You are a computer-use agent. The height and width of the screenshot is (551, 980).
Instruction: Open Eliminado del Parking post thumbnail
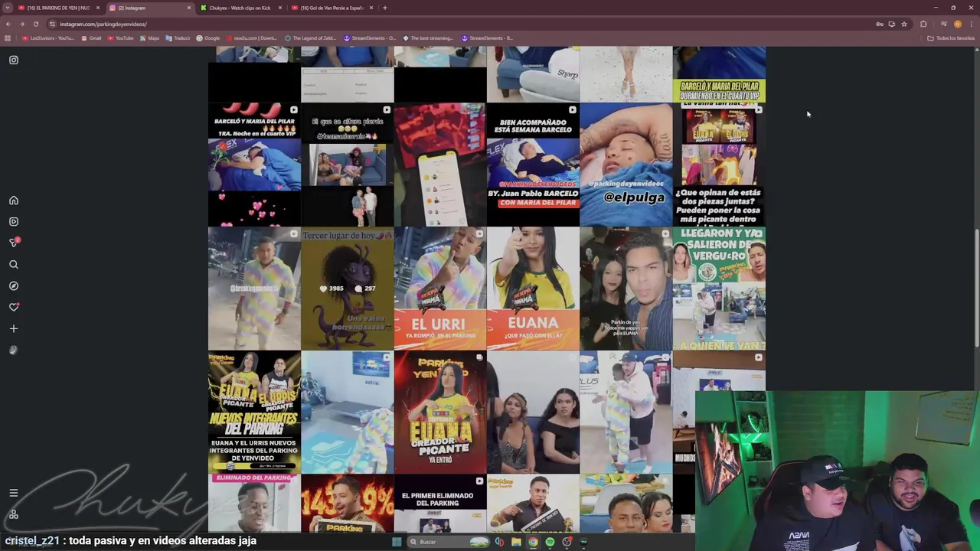(x=254, y=504)
